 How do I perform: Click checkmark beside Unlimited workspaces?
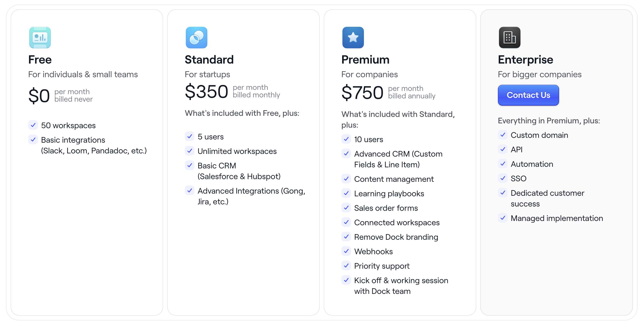(190, 151)
